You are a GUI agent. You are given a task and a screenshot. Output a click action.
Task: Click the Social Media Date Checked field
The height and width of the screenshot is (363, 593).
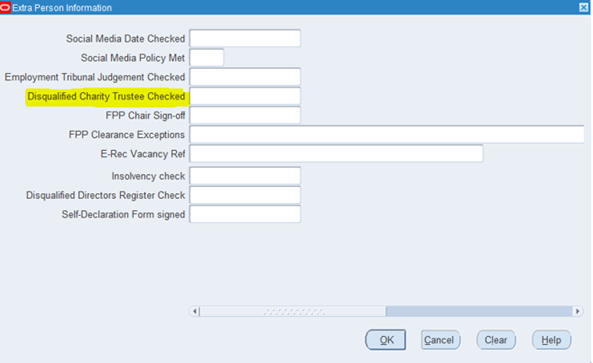pos(245,38)
